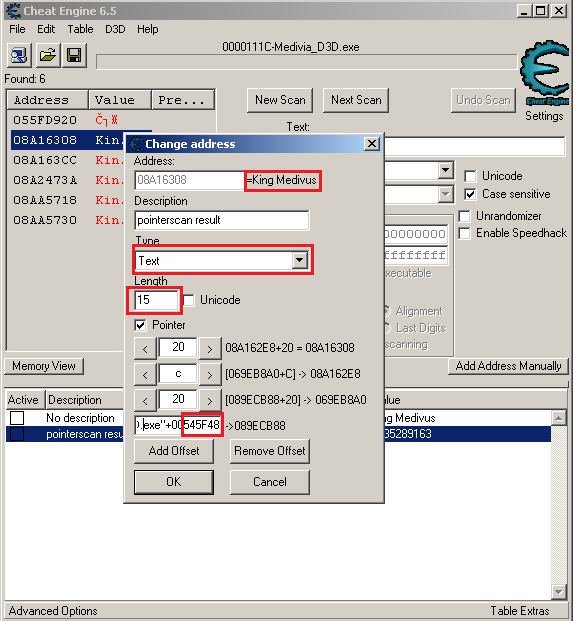Screen dimensions: 573x621
Task: Toggle Unicode checkbox in main window
Action: pos(470,176)
